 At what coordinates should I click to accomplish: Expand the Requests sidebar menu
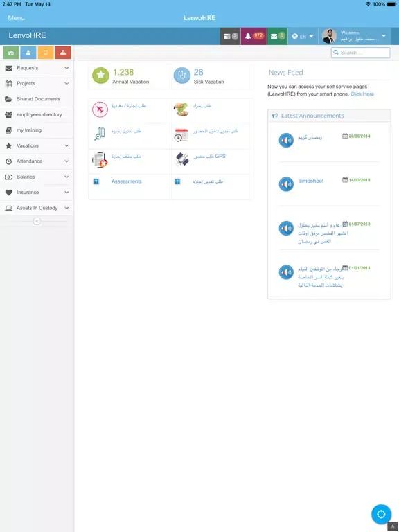click(x=37, y=68)
